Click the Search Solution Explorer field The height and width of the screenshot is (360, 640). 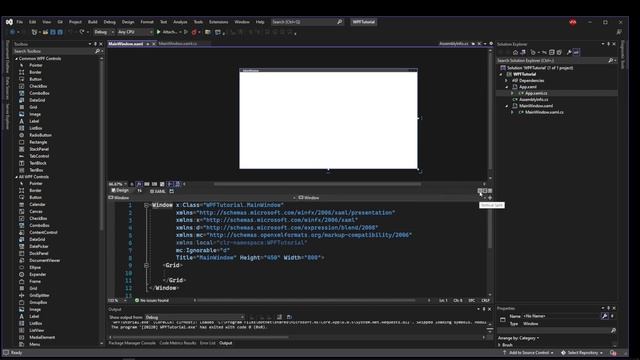tap(551, 60)
